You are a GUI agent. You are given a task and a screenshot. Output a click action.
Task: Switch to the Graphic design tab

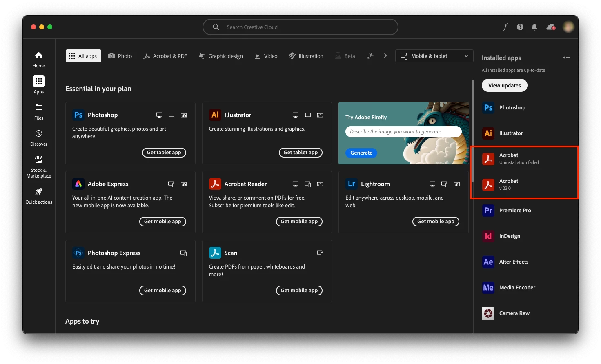click(x=221, y=56)
